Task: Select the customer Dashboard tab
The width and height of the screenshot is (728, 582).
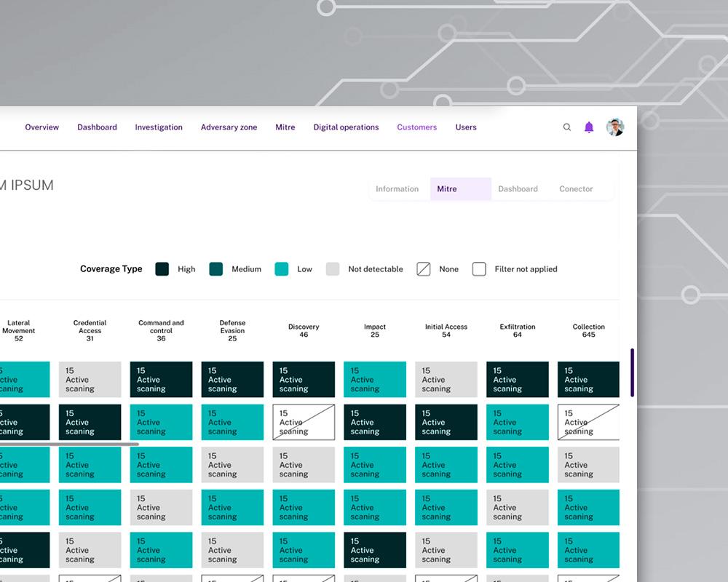Action: pos(518,189)
